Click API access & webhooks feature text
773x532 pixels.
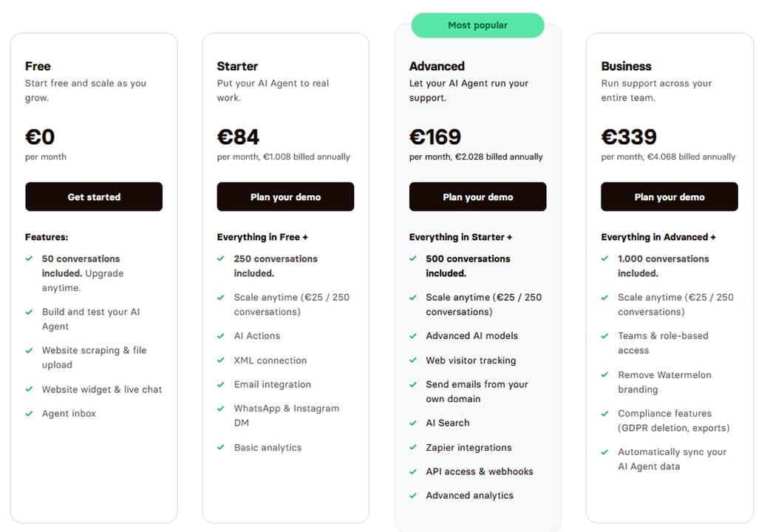coord(479,471)
